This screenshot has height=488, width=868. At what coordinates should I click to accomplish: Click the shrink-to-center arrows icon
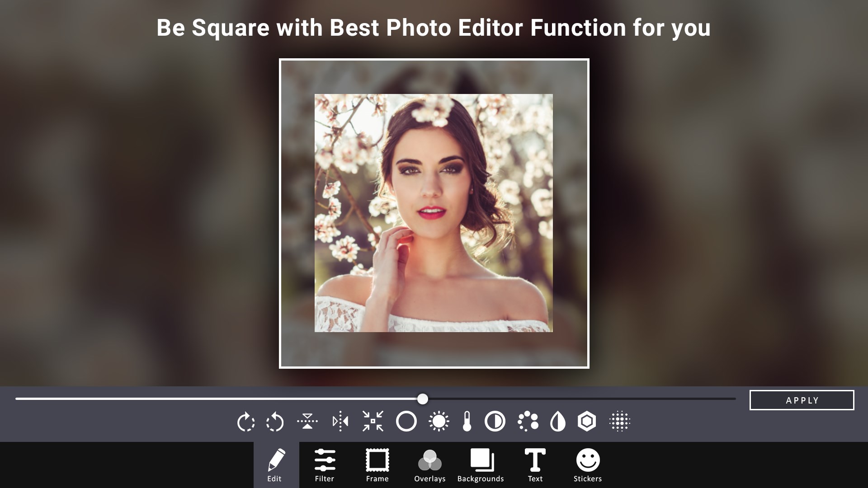(373, 421)
